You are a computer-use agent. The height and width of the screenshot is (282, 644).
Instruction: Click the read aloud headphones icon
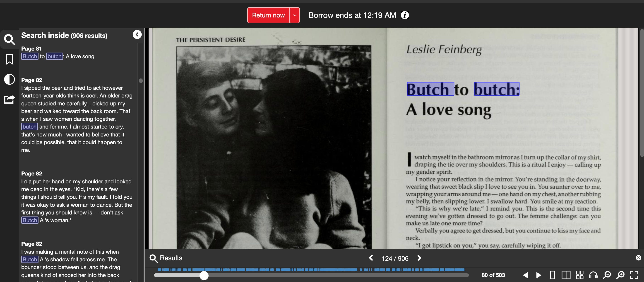(593, 275)
